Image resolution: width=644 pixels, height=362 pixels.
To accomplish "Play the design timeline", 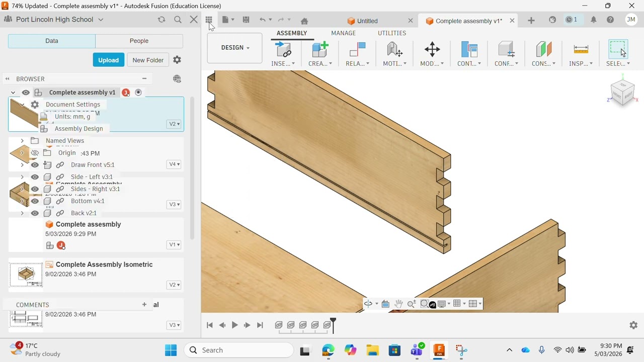I will tap(234, 325).
